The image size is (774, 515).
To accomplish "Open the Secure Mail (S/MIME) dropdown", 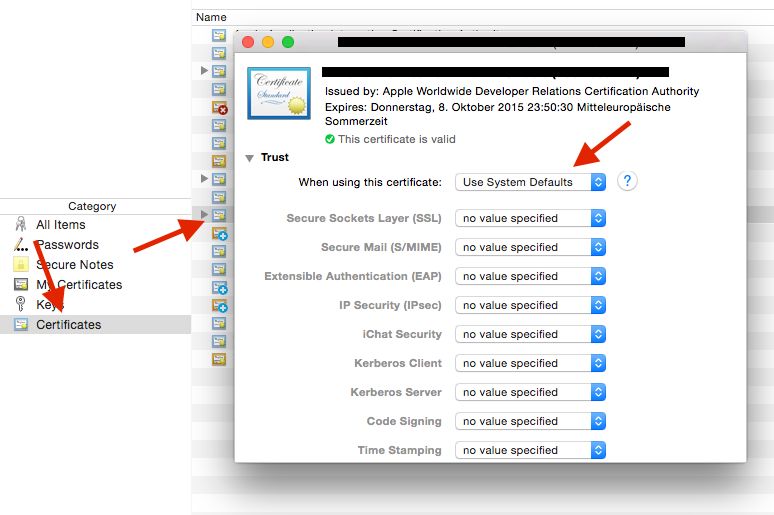I will (x=530, y=247).
